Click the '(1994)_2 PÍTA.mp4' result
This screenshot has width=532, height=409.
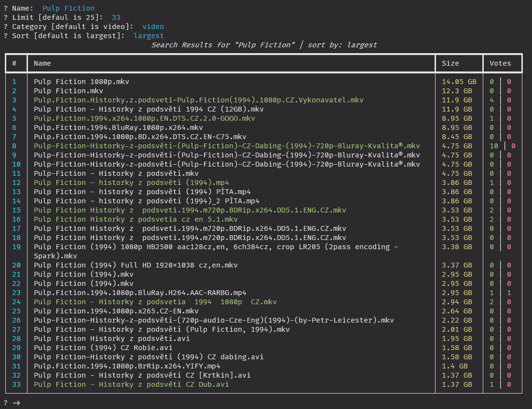point(147,201)
